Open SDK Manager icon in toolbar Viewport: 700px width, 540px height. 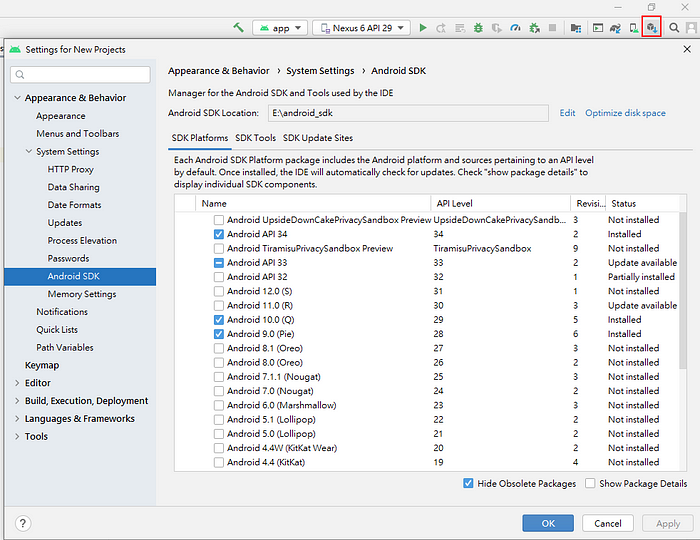(652, 28)
